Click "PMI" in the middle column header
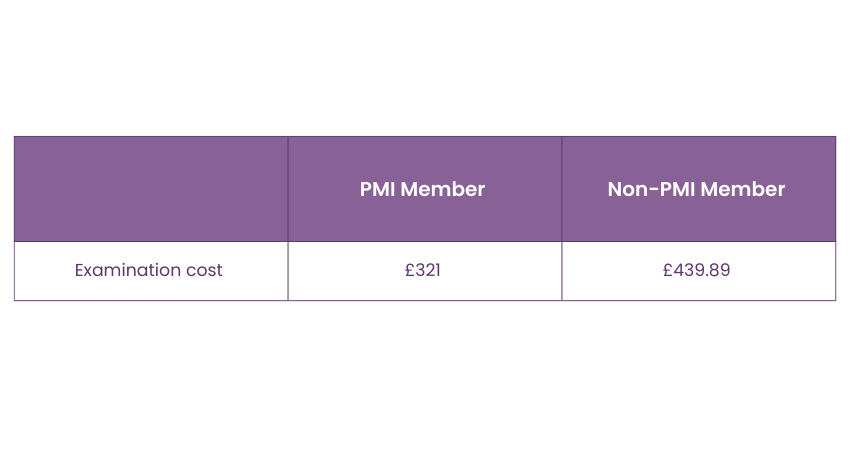Image resolution: width=850 pixels, height=450 pixels. 378,189
